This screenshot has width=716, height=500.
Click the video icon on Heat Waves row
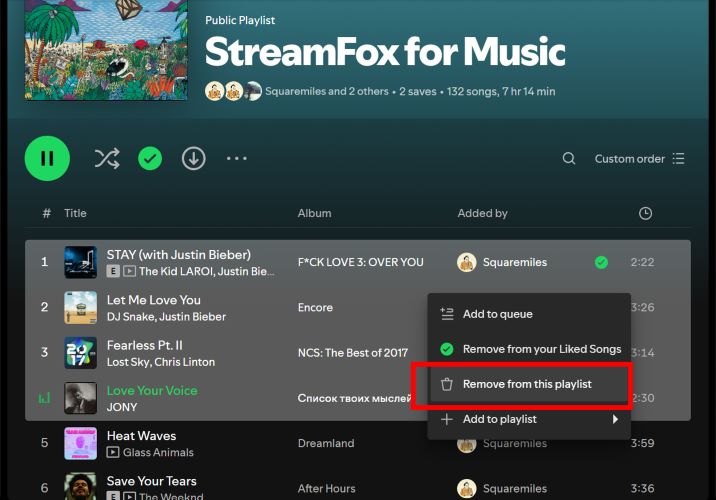click(113, 452)
